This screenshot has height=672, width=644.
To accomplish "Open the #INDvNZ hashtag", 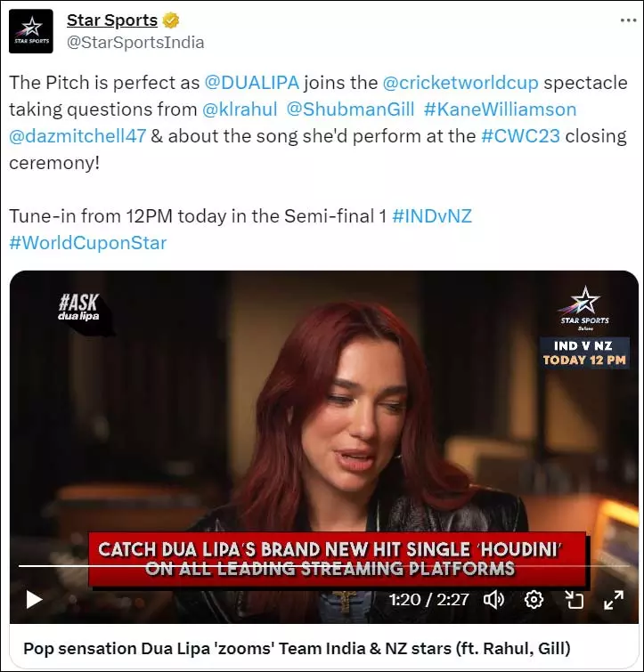I will pos(432,216).
